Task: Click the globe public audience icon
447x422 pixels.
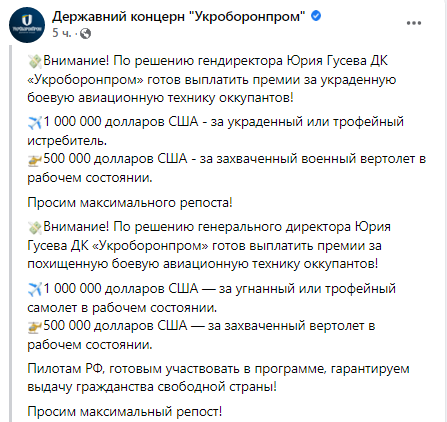Action: pos(86,33)
